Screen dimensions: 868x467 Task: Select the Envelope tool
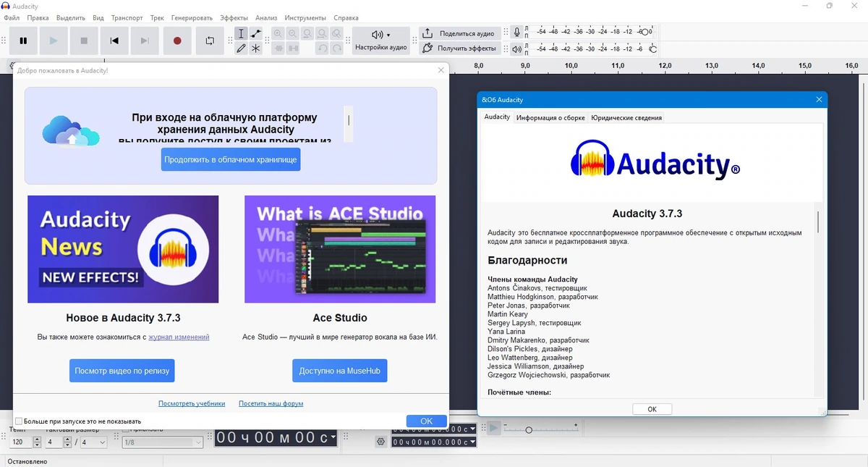[x=256, y=34]
